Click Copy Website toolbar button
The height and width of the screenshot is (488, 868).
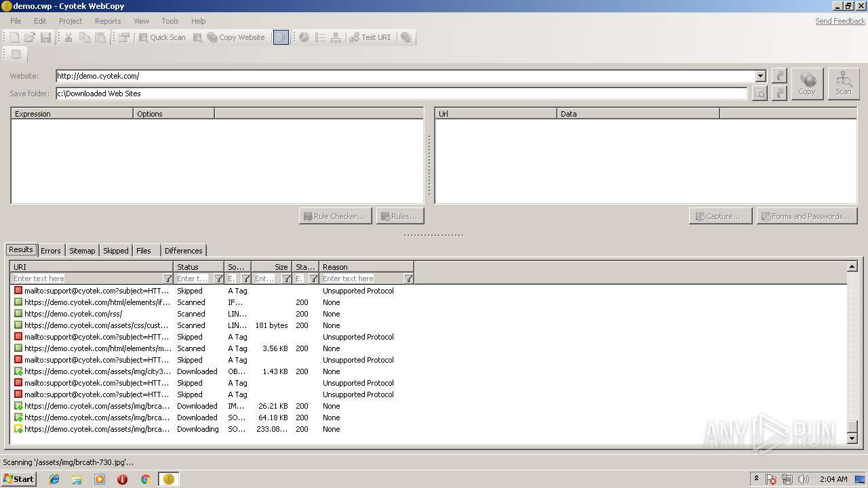[x=236, y=37]
